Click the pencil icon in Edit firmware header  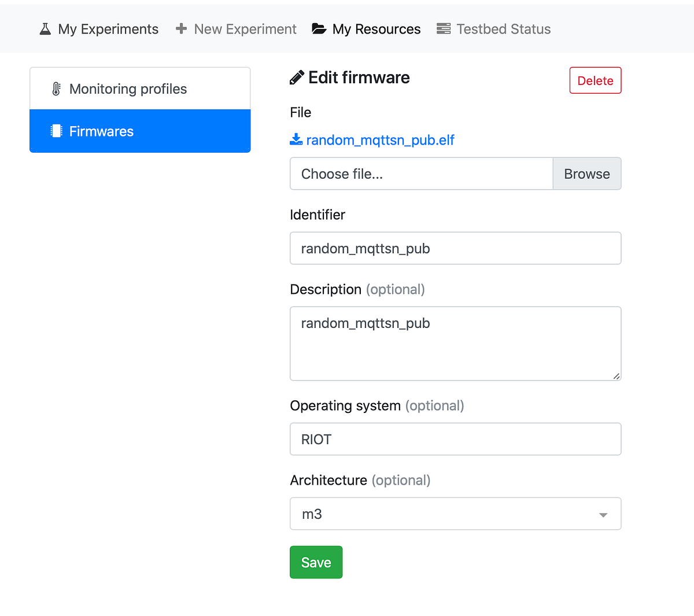click(297, 76)
